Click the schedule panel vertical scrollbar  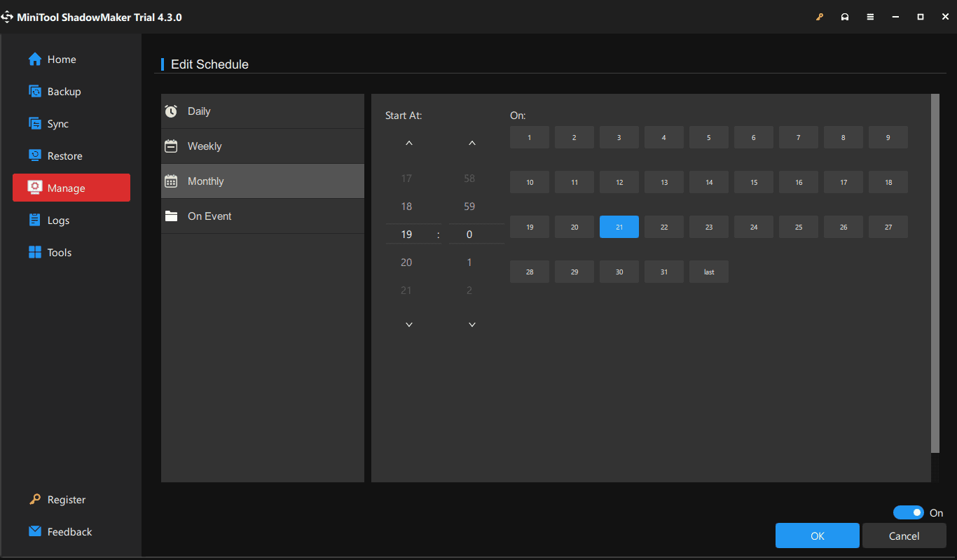point(935,273)
